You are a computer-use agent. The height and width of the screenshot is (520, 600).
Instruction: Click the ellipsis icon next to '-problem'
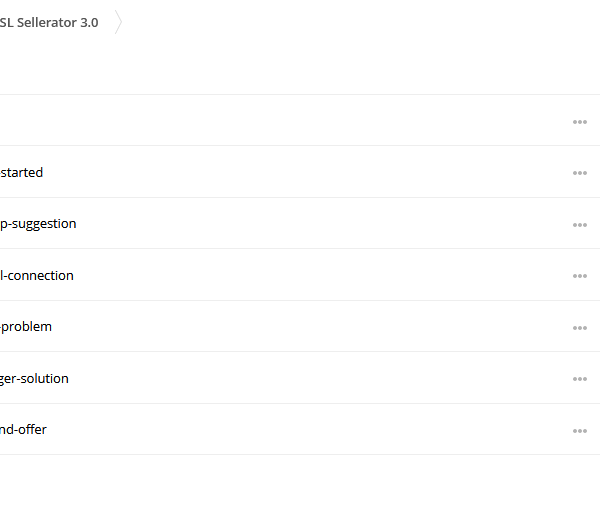[x=580, y=328]
